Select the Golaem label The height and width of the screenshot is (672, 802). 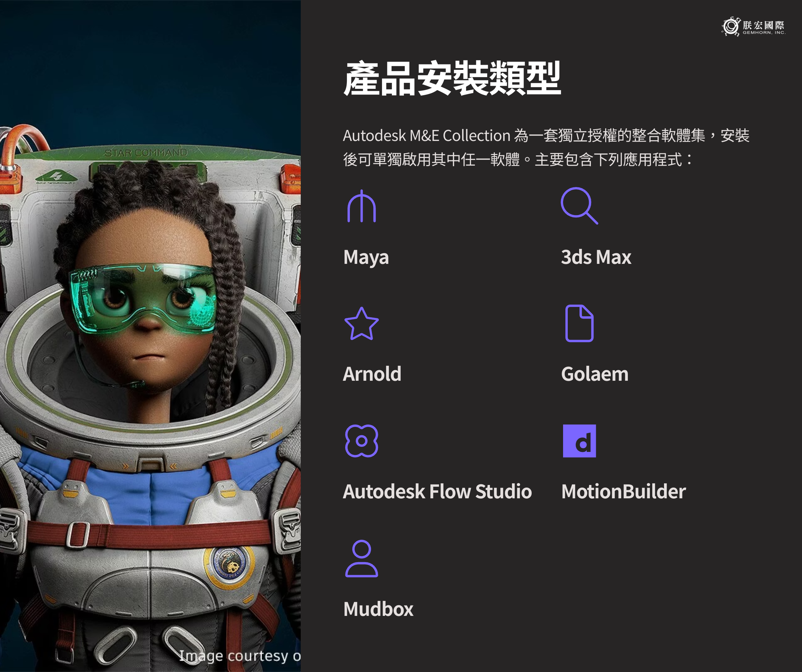(594, 374)
